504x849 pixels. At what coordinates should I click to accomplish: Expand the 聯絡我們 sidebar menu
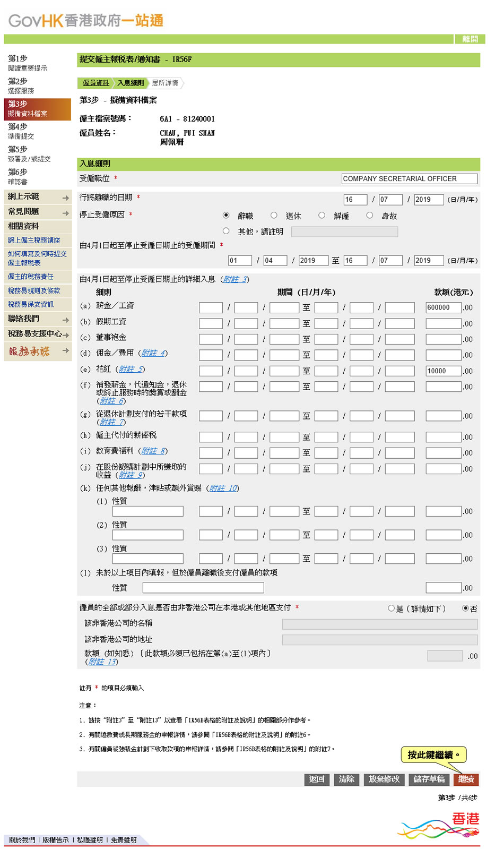[38, 319]
